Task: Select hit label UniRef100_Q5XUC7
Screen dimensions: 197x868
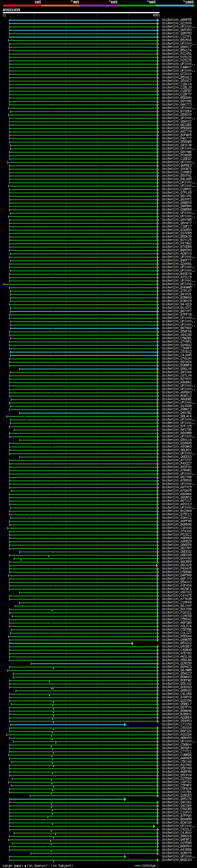Action: 177,81
